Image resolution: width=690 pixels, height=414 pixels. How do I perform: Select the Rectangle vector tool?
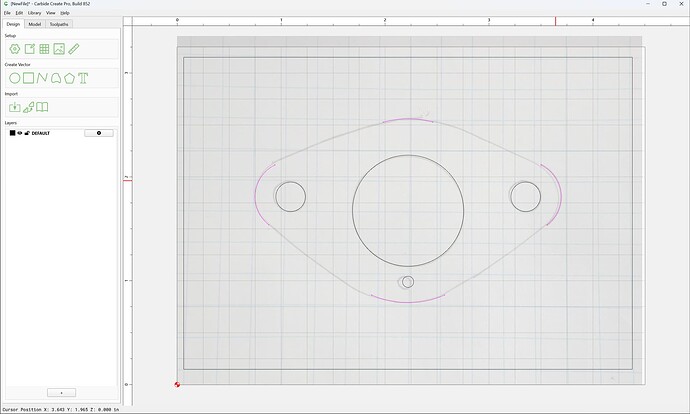click(x=29, y=78)
